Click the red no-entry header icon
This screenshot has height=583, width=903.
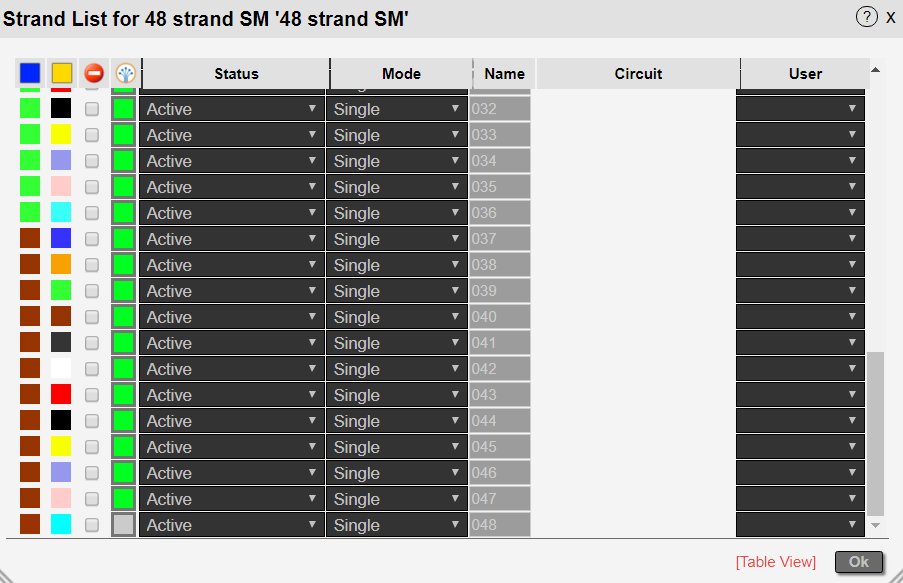tap(93, 73)
